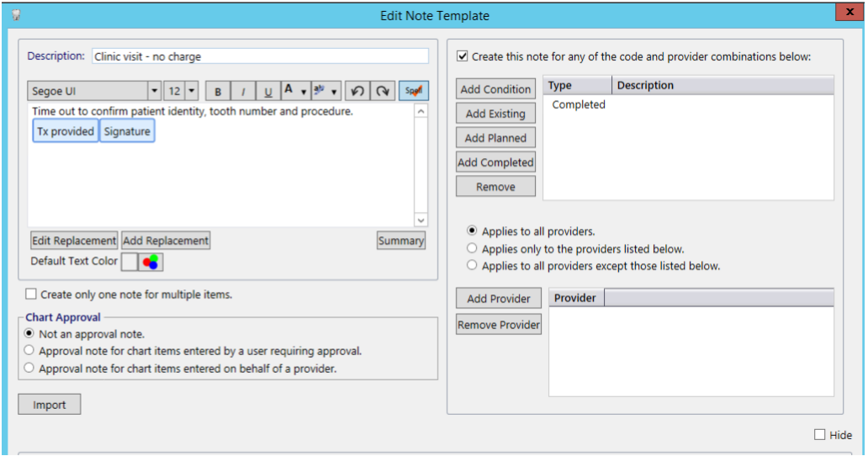The width and height of the screenshot is (868, 456).
Task: Click the Add Condition button
Action: 495,89
